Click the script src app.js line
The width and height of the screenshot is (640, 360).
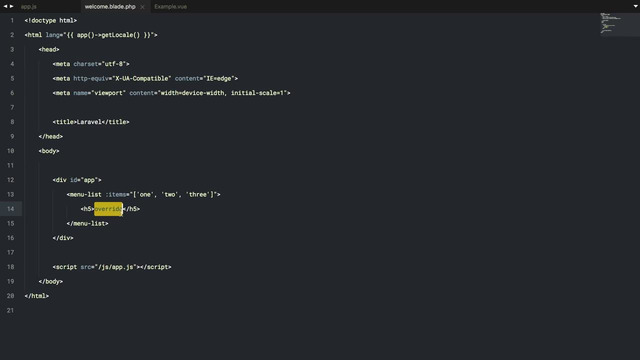click(x=112, y=267)
